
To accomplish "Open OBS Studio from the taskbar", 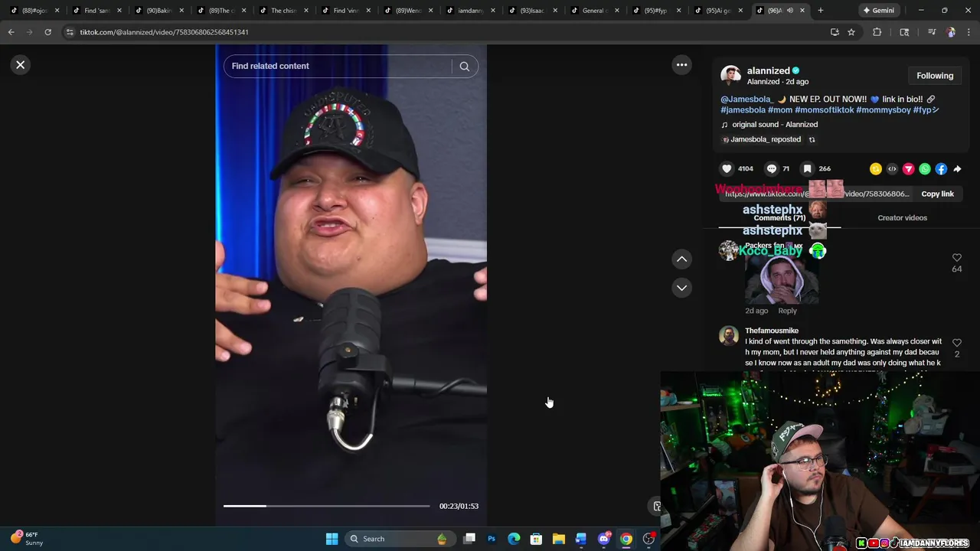I will click(x=648, y=539).
